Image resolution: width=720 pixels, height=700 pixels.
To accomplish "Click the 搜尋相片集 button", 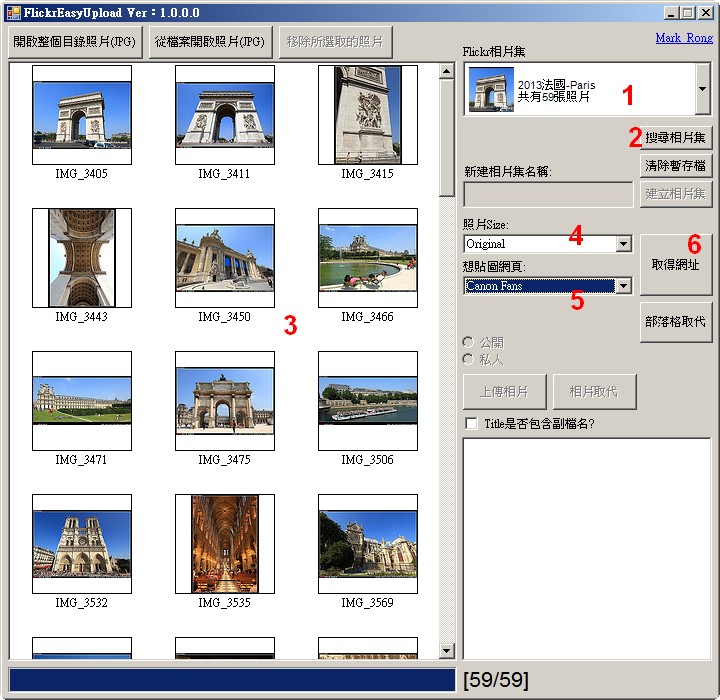I will tap(675, 138).
